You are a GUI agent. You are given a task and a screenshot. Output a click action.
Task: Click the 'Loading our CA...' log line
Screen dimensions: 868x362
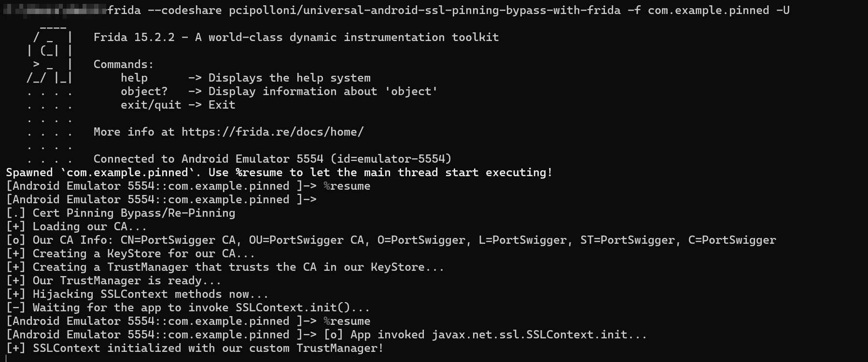(89, 226)
